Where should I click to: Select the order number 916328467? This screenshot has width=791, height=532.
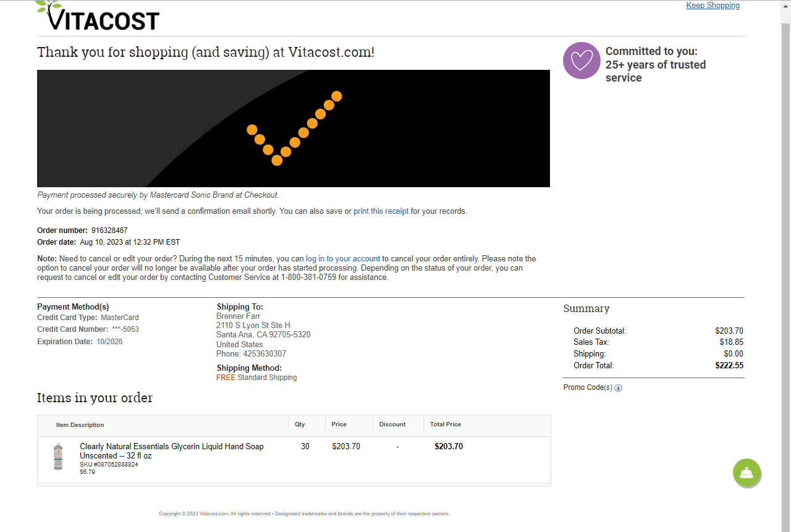coord(109,230)
